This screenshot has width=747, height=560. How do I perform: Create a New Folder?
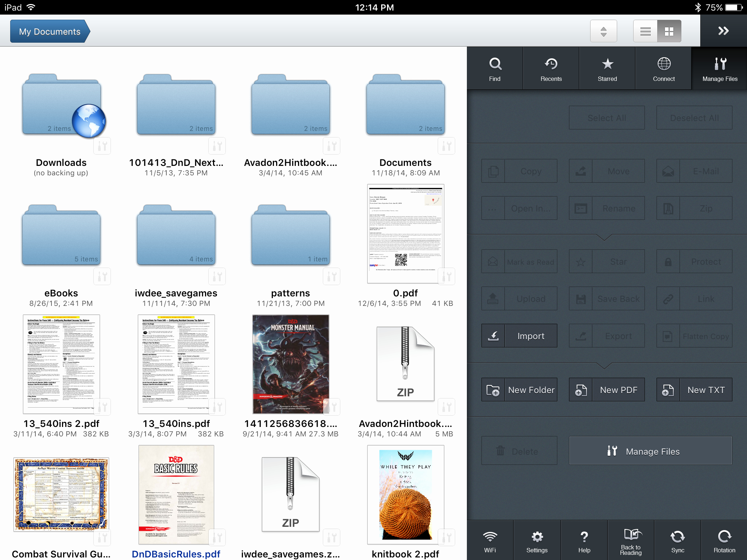click(x=519, y=390)
